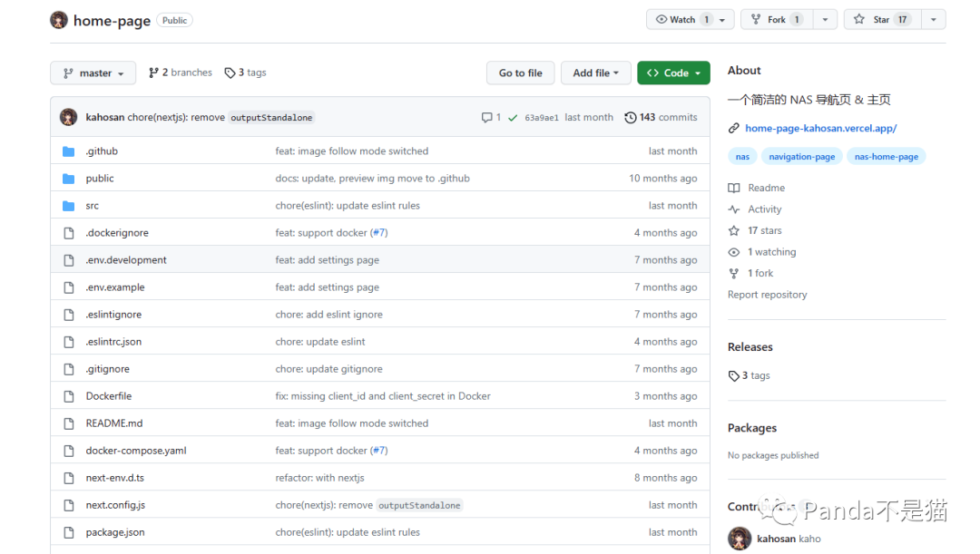Click the public folder icon
Viewport: 980px width, 554px height.
pyautogui.click(x=69, y=179)
